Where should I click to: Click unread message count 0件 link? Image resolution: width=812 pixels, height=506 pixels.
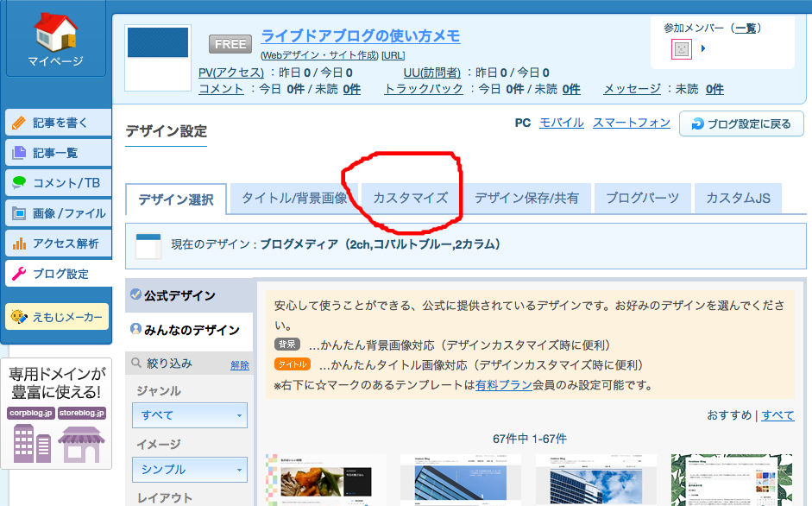(x=714, y=89)
